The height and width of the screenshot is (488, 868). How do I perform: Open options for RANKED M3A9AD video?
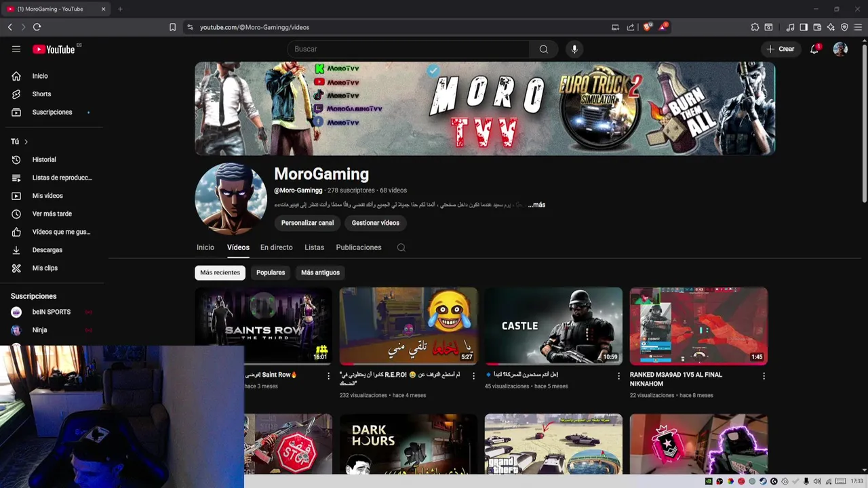pos(764,375)
